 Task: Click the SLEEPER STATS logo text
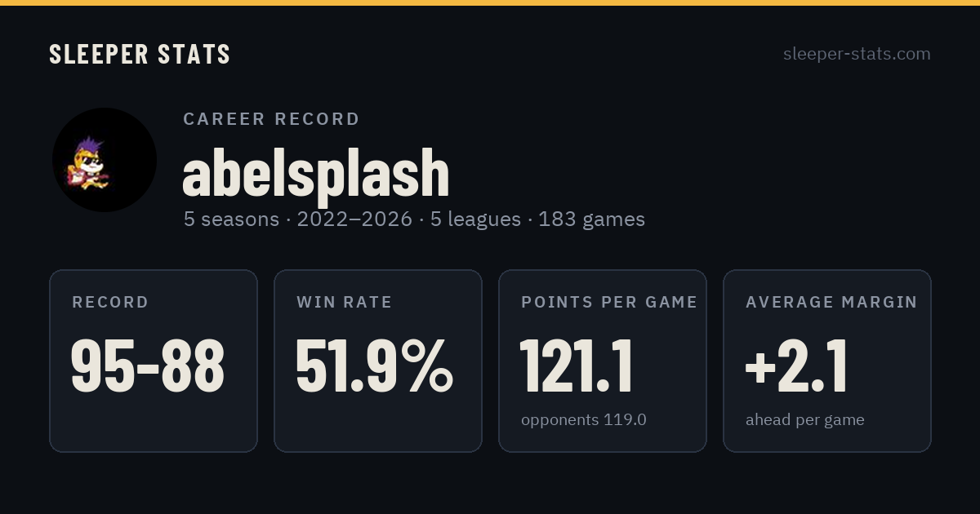[x=140, y=55]
